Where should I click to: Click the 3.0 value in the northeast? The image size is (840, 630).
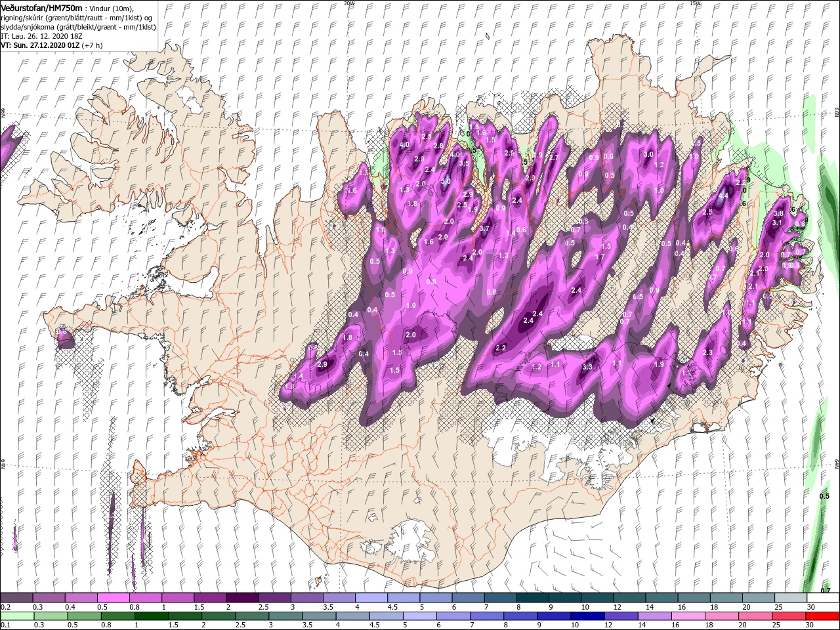[649, 154]
